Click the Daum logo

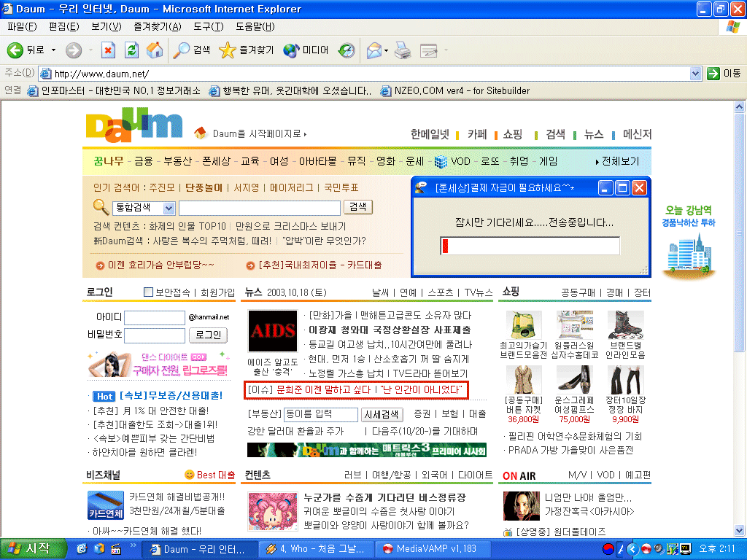click(x=134, y=124)
